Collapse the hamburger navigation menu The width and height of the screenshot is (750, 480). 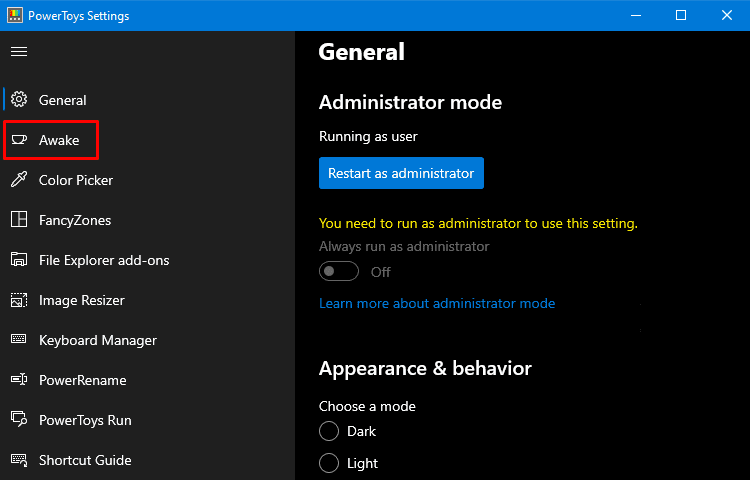coord(19,52)
